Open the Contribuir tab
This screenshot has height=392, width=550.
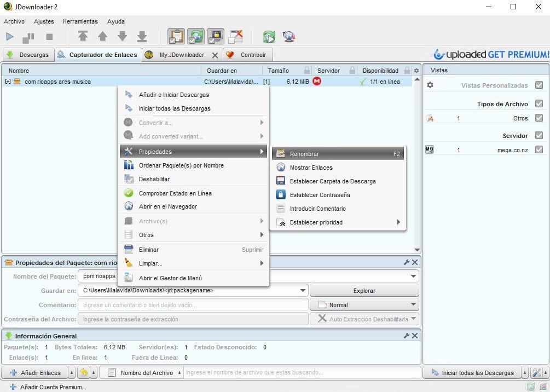click(x=248, y=55)
